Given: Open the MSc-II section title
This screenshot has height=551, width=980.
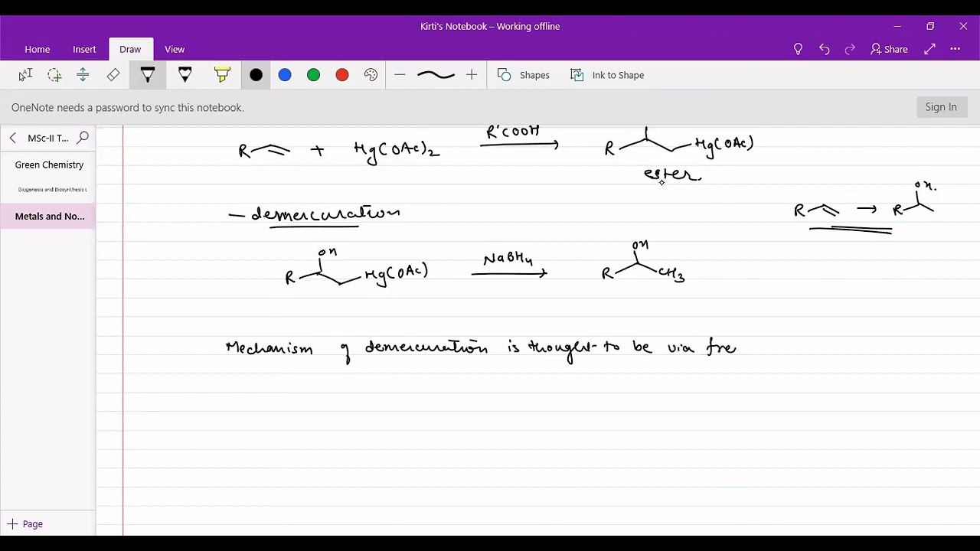Looking at the screenshot, I should (x=48, y=138).
